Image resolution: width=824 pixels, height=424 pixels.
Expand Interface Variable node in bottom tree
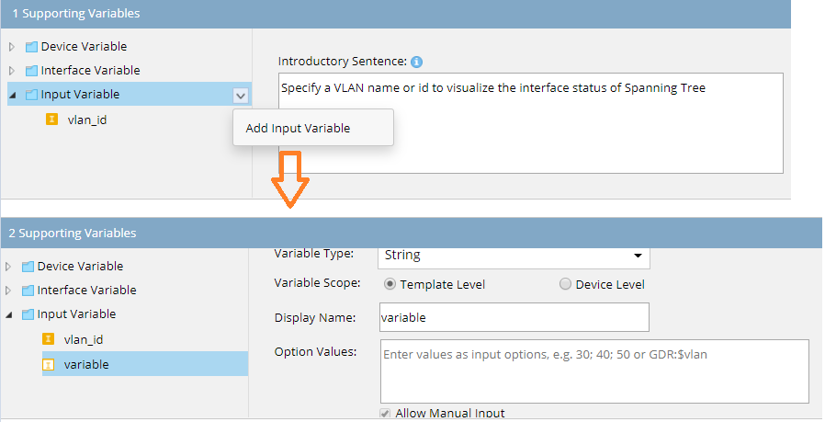[10, 291]
